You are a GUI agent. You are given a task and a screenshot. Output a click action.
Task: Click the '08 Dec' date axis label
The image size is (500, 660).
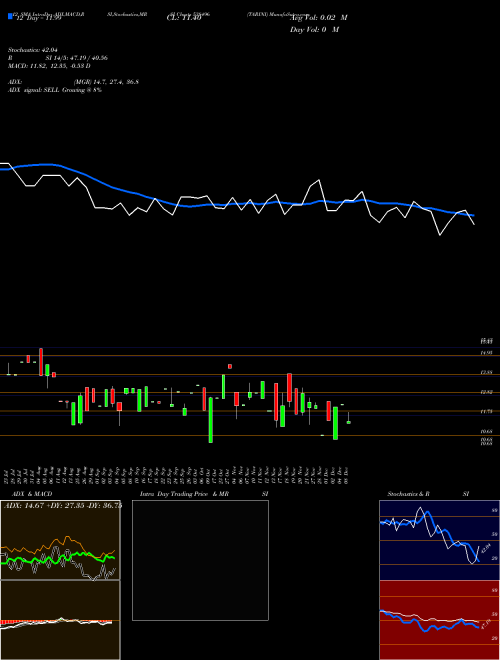[x=348, y=475]
